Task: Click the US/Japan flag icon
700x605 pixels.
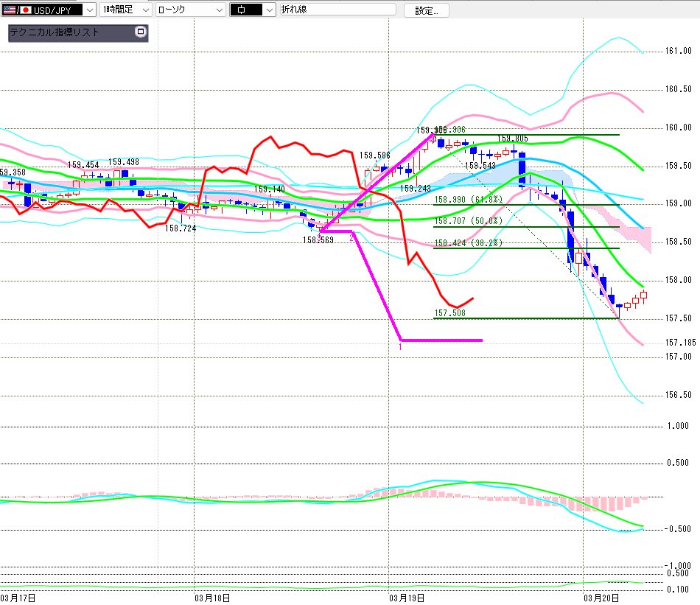Action: click(15, 10)
